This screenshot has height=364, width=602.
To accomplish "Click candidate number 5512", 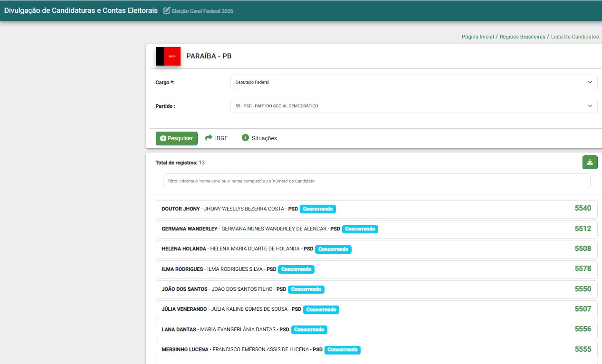I will pos(583,229).
